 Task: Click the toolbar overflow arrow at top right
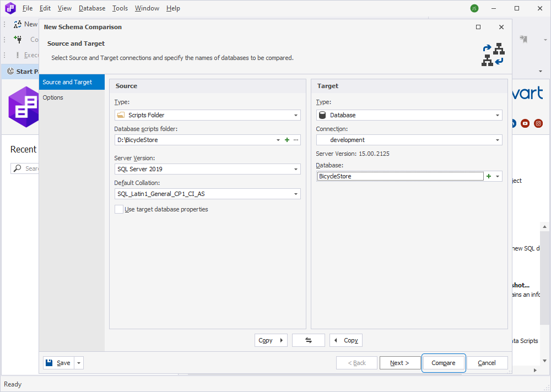point(545,40)
